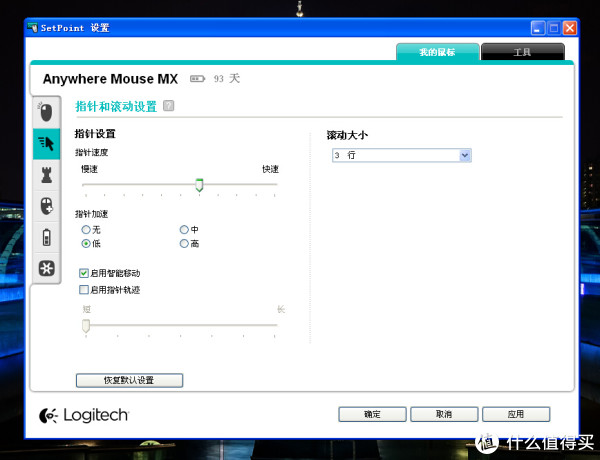Click the 指针和滚动设置 heading
This screenshot has height=460, width=600.
116,106
